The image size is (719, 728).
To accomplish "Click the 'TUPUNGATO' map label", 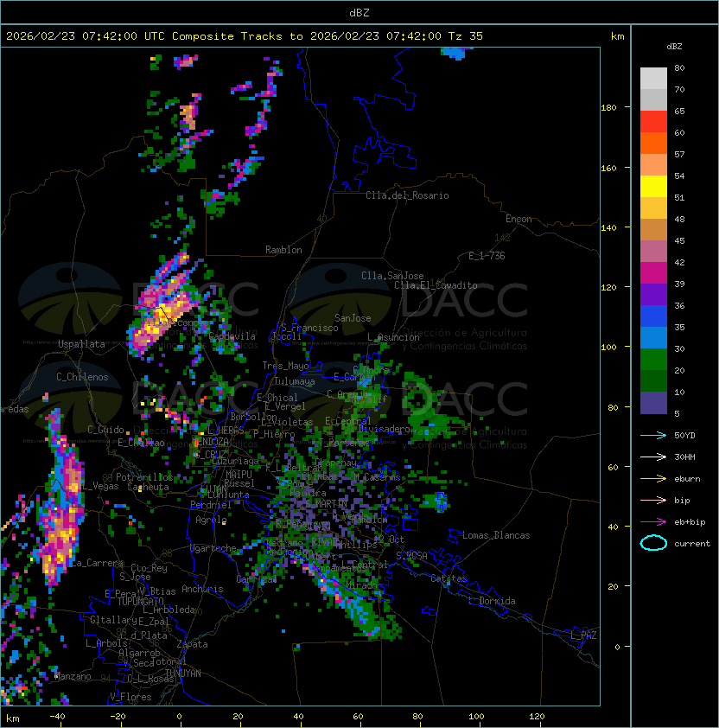I will click(140, 601).
